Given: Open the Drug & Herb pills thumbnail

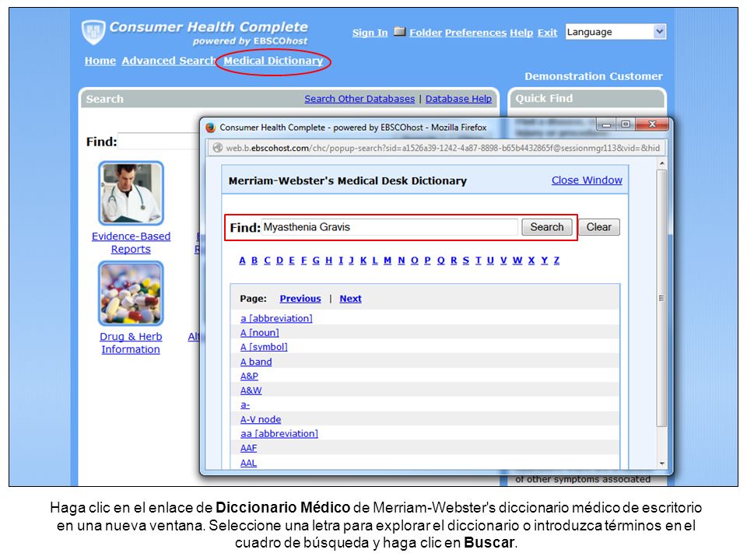Looking at the screenshot, I should click(131, 293).
